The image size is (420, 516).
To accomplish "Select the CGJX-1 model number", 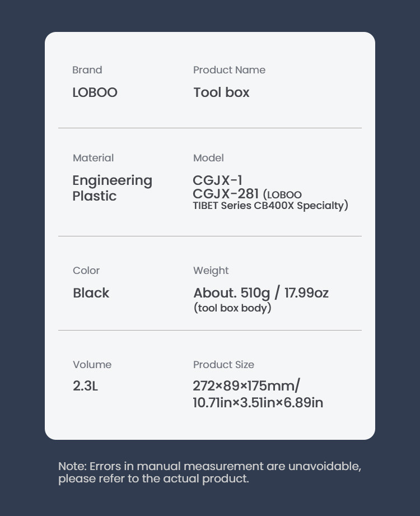I will (217, 180).
